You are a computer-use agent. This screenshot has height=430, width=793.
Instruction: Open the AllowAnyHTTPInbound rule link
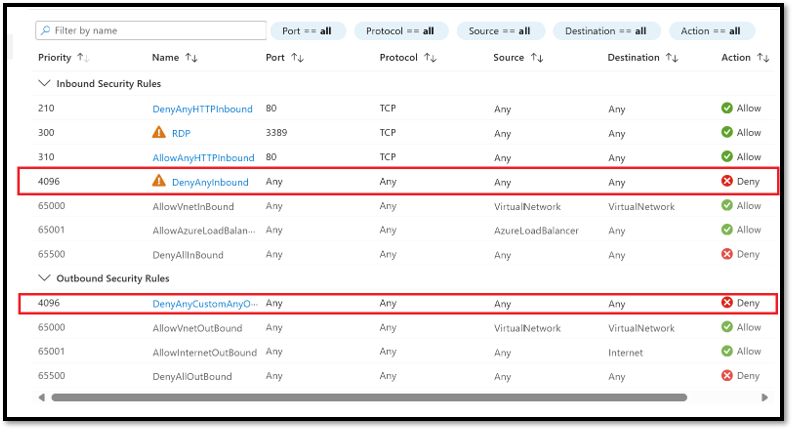[x=203, y=157]
